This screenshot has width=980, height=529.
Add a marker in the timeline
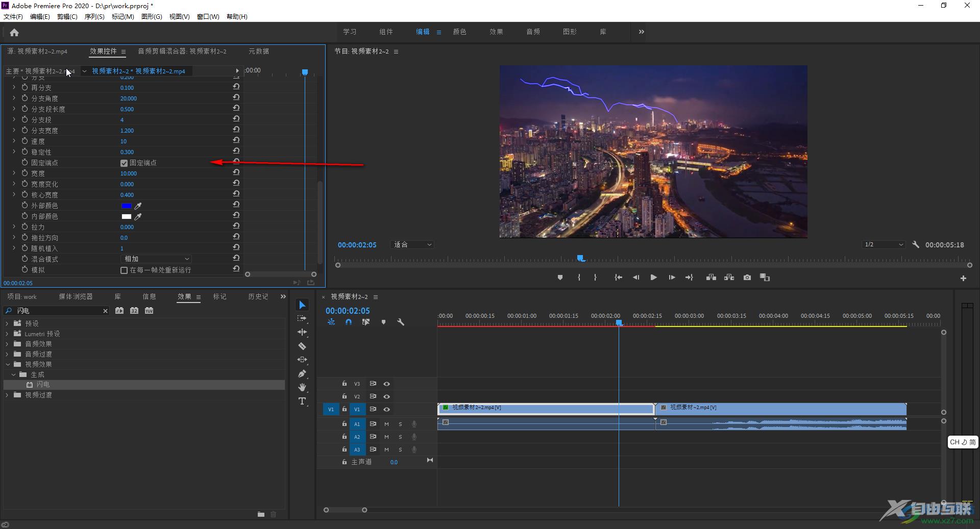click(x=383, y=322)
